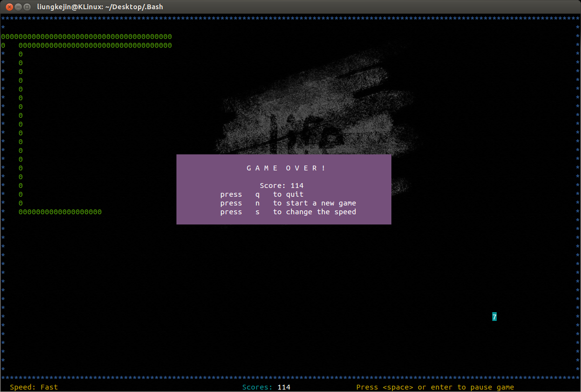Screen dimensions: 581x392
Task: Click the snake's vertical body column
Action: 20,124
